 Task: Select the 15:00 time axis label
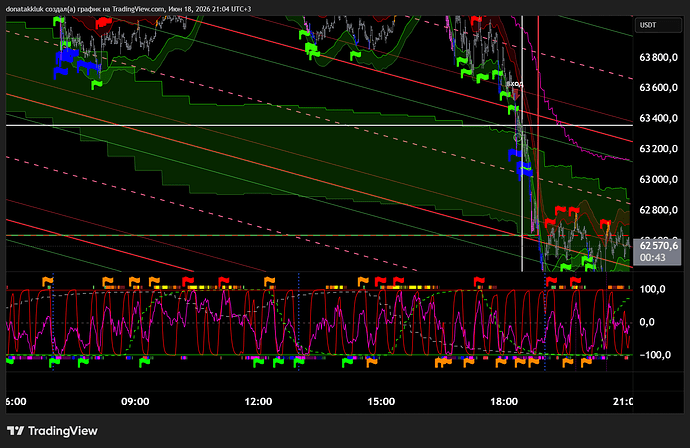pyautogui.click(x=381, y=401)
